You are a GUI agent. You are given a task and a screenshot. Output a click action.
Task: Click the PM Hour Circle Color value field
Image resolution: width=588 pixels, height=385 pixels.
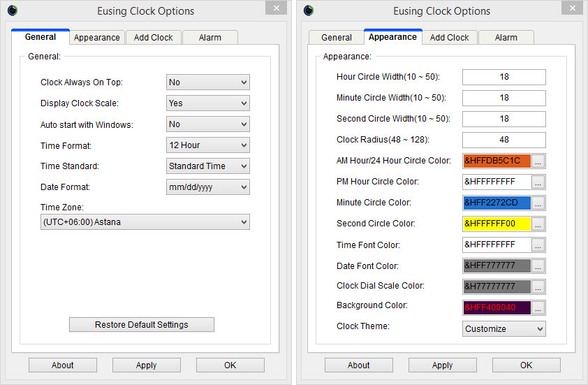pos(497,182)
